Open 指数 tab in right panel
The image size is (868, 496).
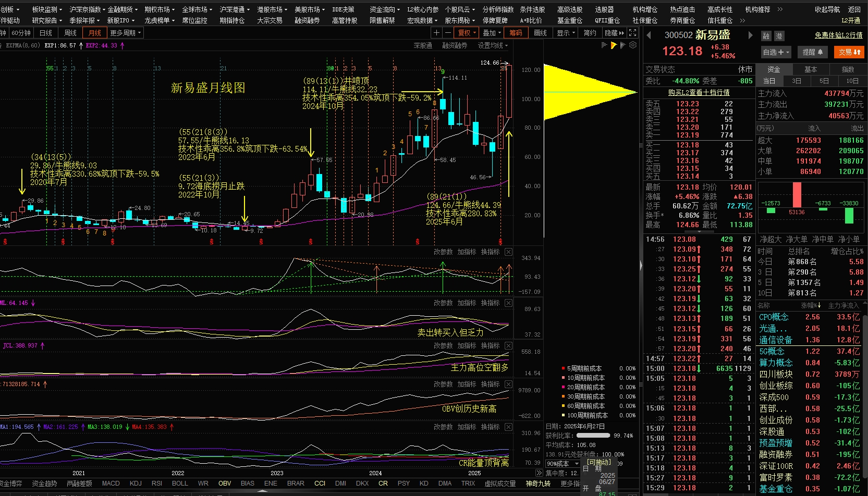848,69
